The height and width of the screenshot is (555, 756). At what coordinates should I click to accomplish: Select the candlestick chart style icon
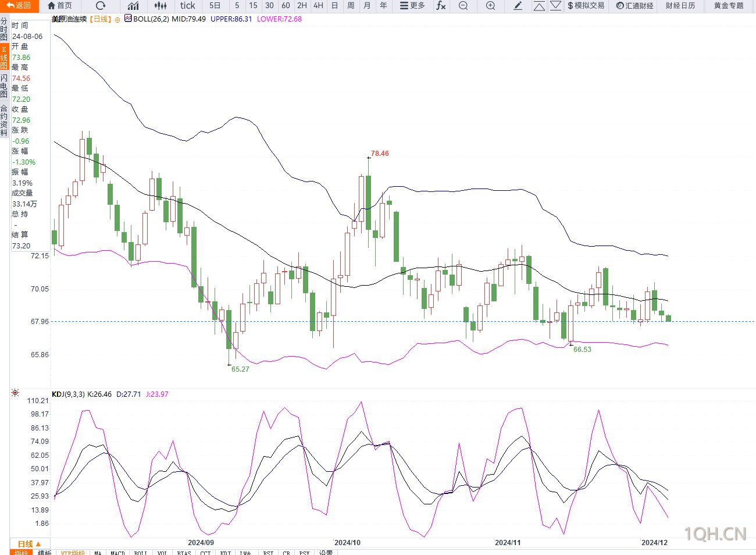[x=161, y=6]
